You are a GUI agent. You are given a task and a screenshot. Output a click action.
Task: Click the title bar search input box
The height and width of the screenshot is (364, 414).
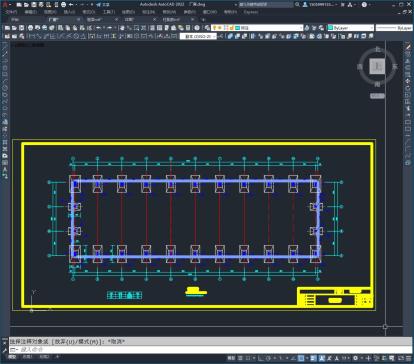[265, 5]
